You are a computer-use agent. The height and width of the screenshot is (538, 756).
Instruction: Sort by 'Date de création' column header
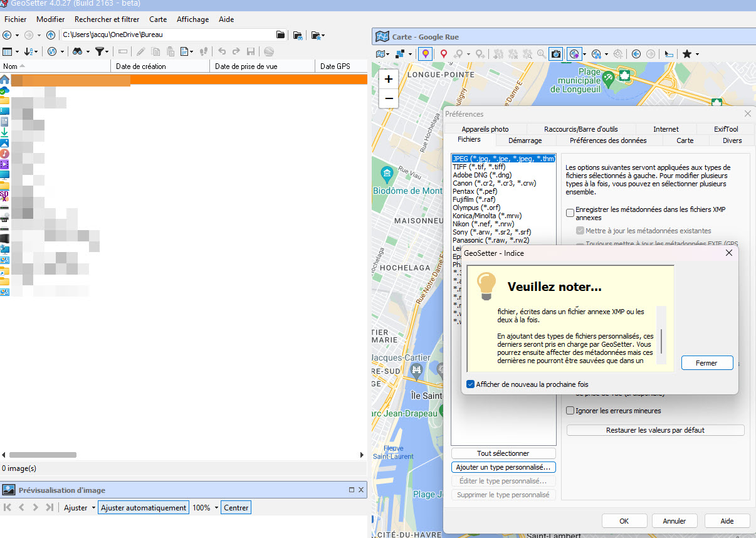[160, 66]
